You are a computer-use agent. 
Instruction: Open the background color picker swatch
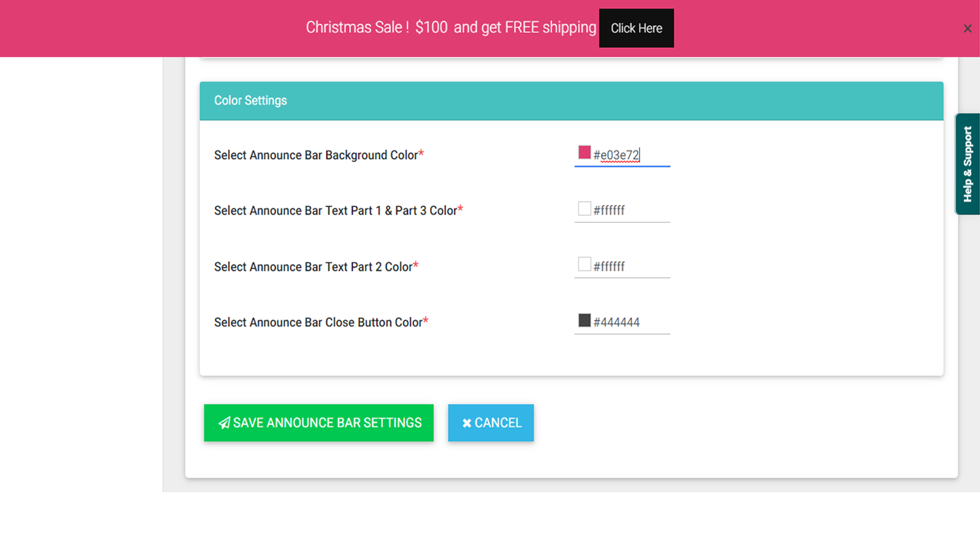(583, 152)
